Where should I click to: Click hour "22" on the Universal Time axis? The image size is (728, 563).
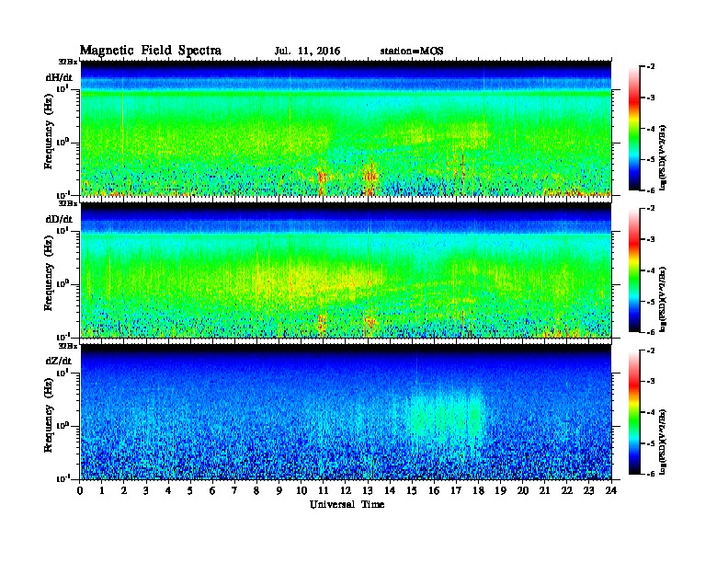coord(567,491)
